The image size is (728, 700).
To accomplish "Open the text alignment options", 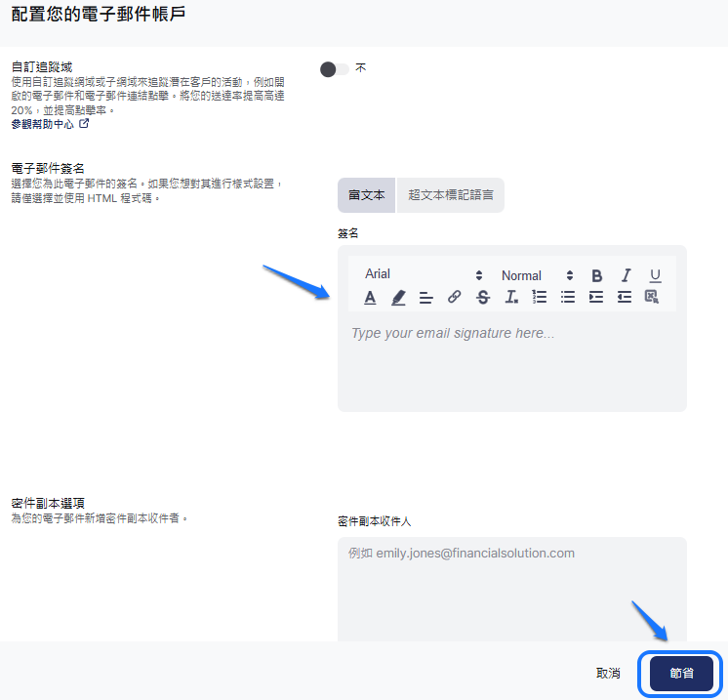I will (x=425, y=298).
